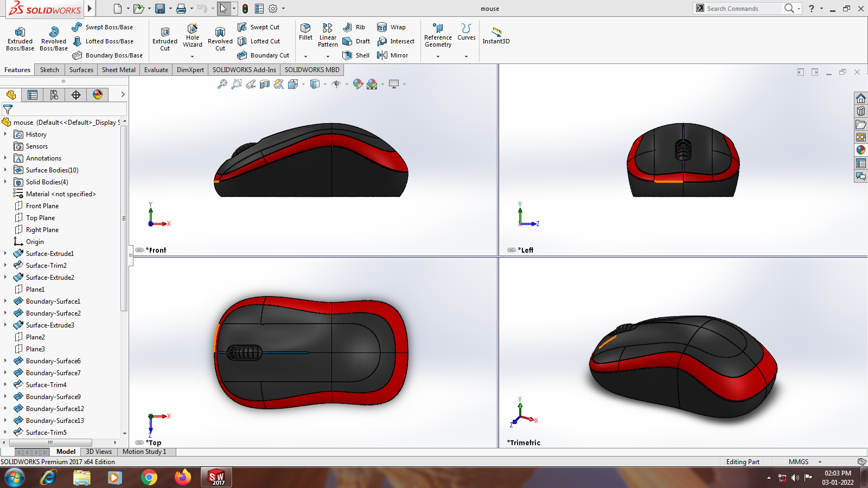Open the Motion Study 1 tab
Viewport: 868px width, 488px height.
144,452
